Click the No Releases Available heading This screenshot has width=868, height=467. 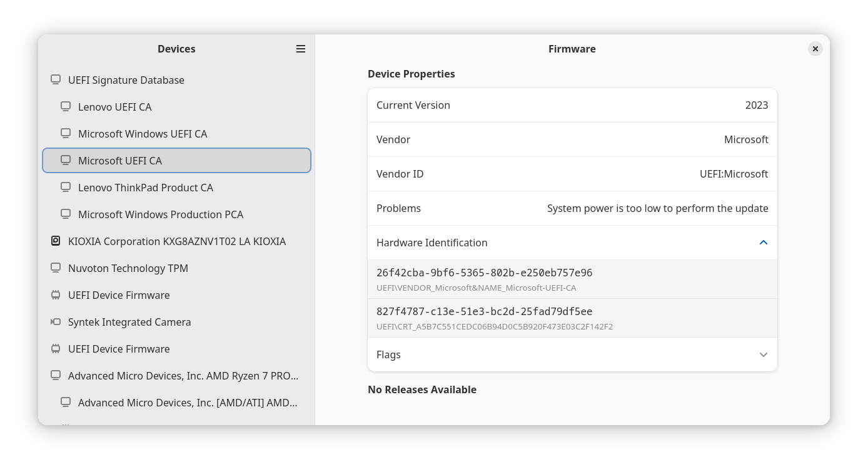(422, 389)
